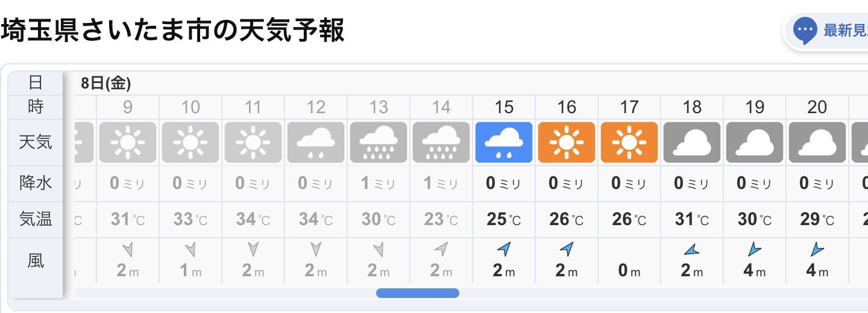The height and width of the screenshot is (313, 868).
Task: Click the 風 row label
Action: pos(36,261)
